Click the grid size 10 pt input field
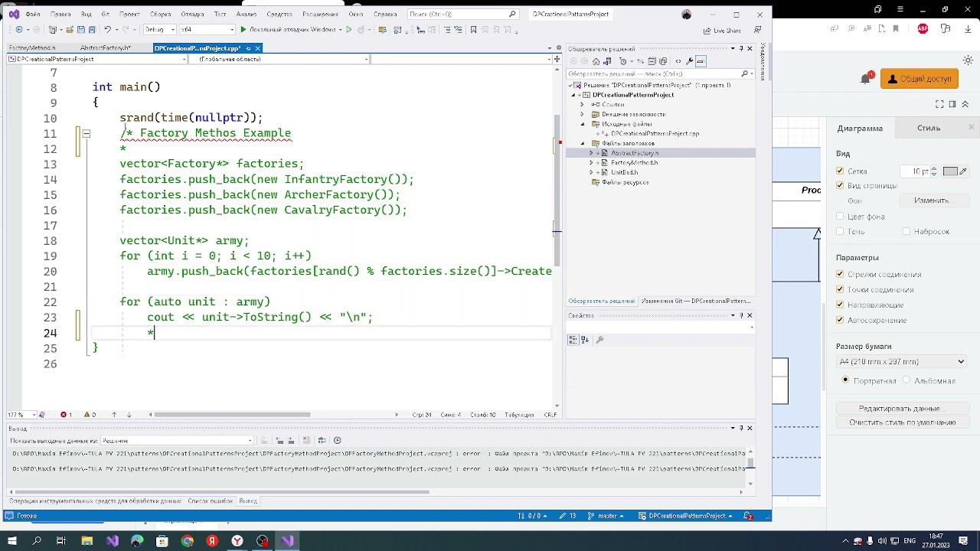 [x=913, y=171]
